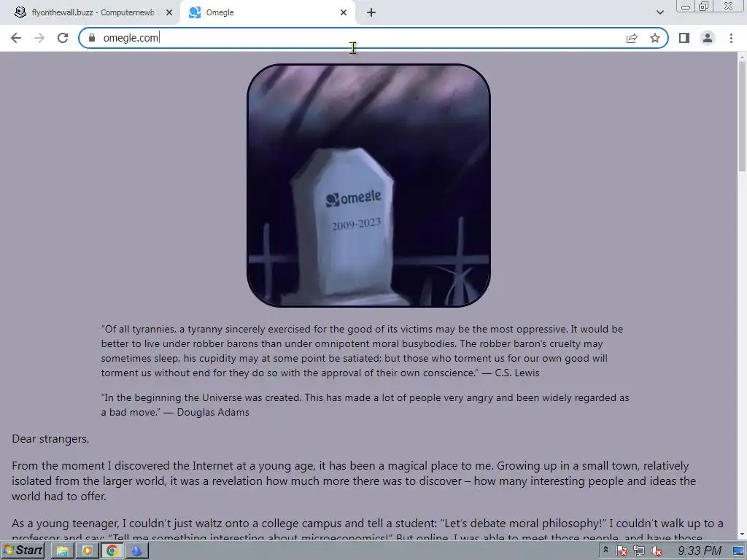Click the Show Desktop tray icon
747x560 pixels.
738,551
